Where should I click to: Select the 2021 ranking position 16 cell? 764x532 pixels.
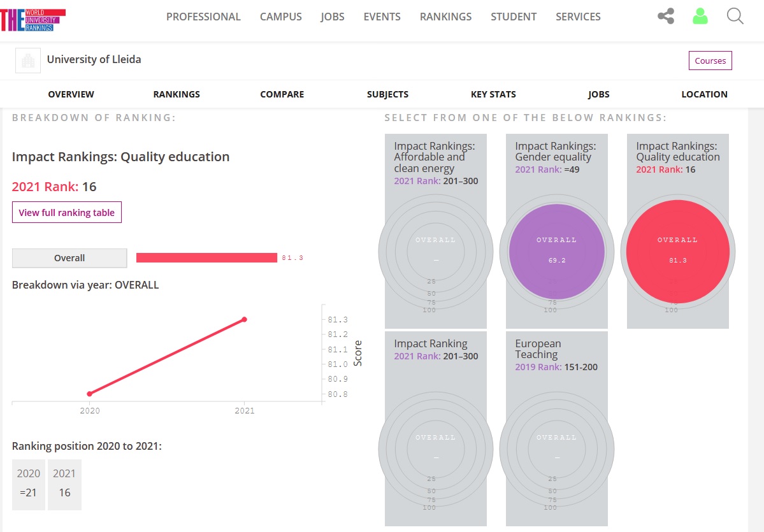(65, 485)
